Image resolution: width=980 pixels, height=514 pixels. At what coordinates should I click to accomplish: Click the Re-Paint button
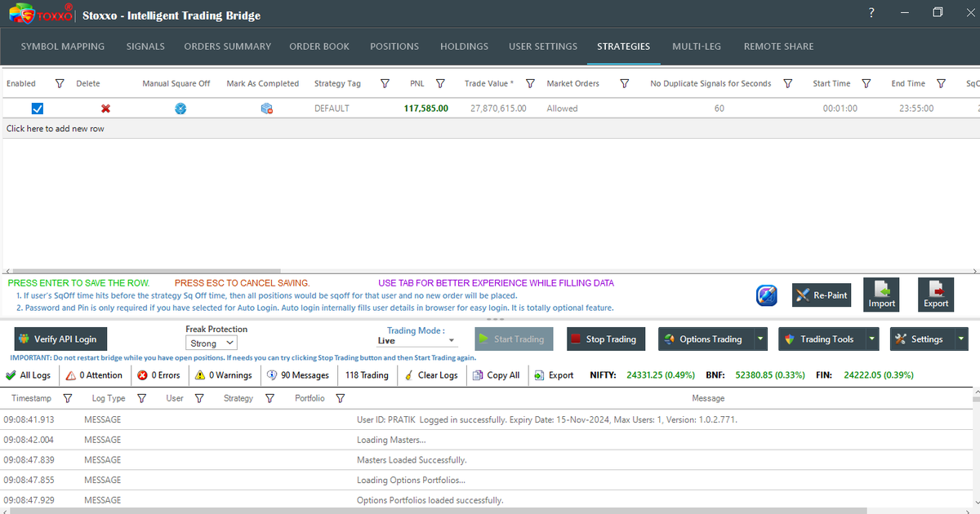823,295
